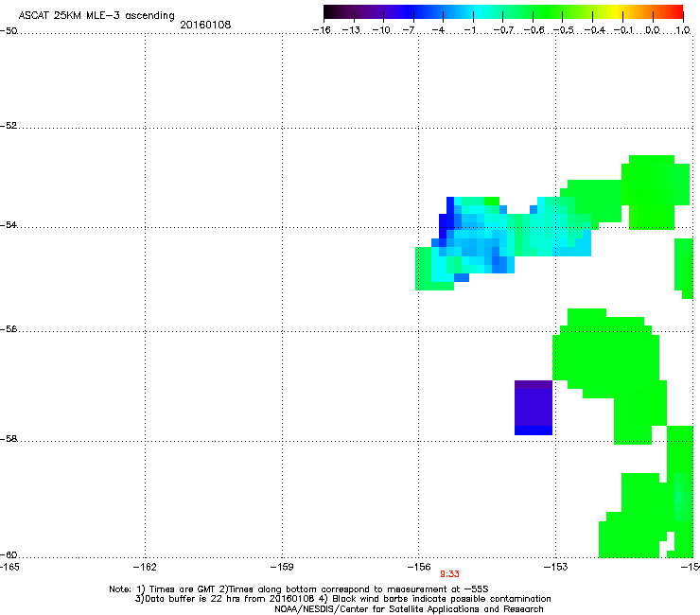Click longitude axis label '-165'
The height and width of the screenshot is (615, 700).
[x=9, y=567]
